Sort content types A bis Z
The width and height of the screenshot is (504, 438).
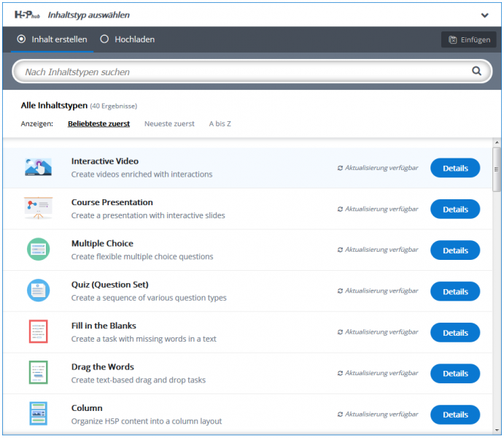pos(220,124)
